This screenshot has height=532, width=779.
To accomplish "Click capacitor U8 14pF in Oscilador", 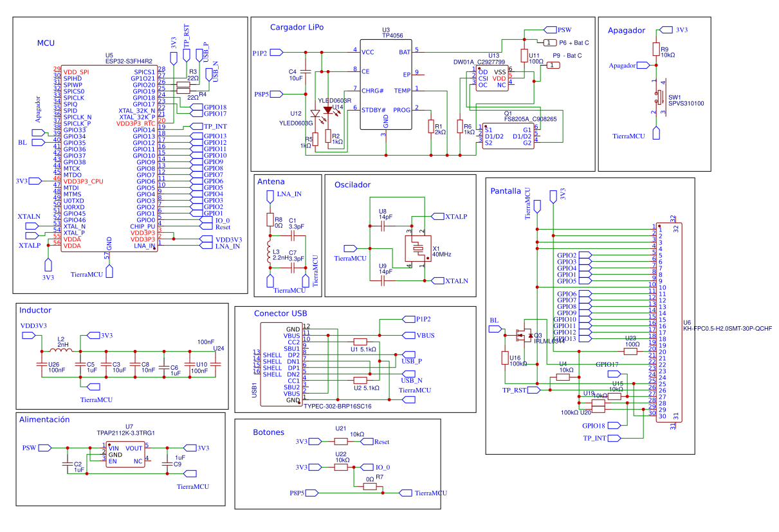I will click(383, 226).
